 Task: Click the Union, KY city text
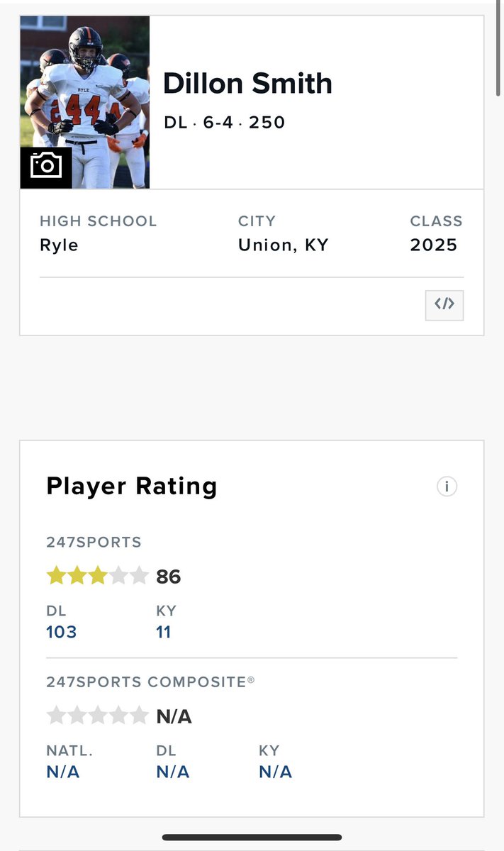[284, 245]
